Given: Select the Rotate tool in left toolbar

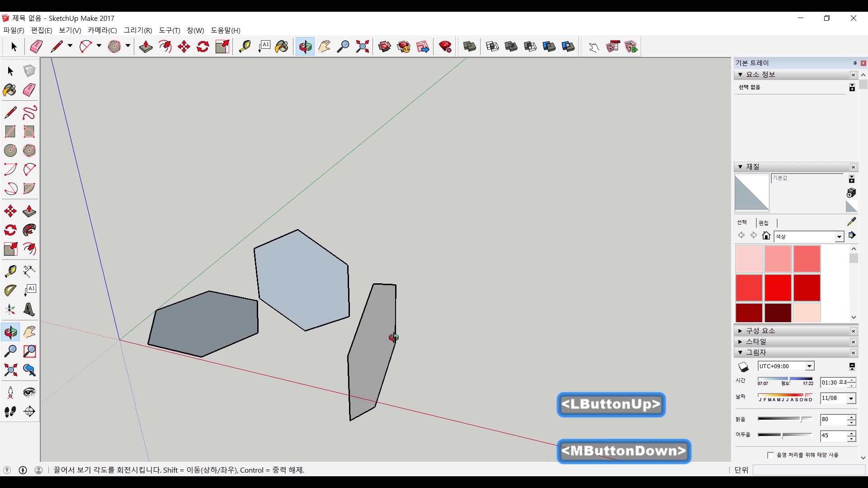Looking at the screenshot, I should (10, 230).
